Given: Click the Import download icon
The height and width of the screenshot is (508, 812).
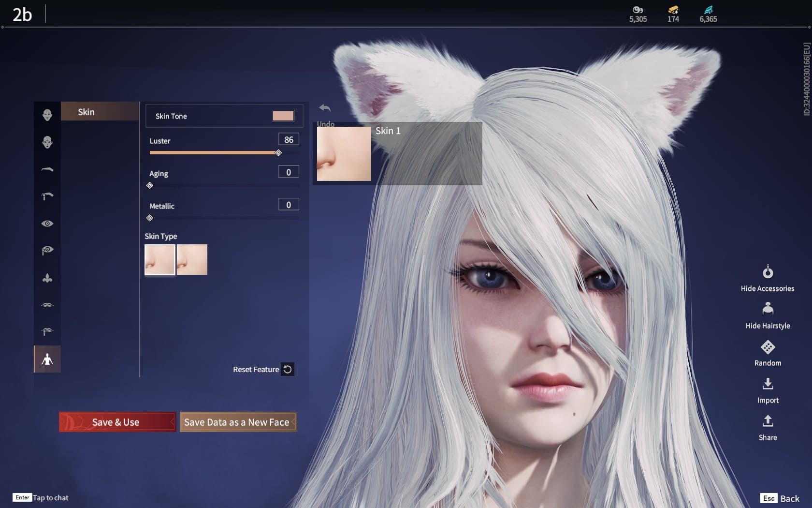Looking at the screenshot, I should point(768,384).
